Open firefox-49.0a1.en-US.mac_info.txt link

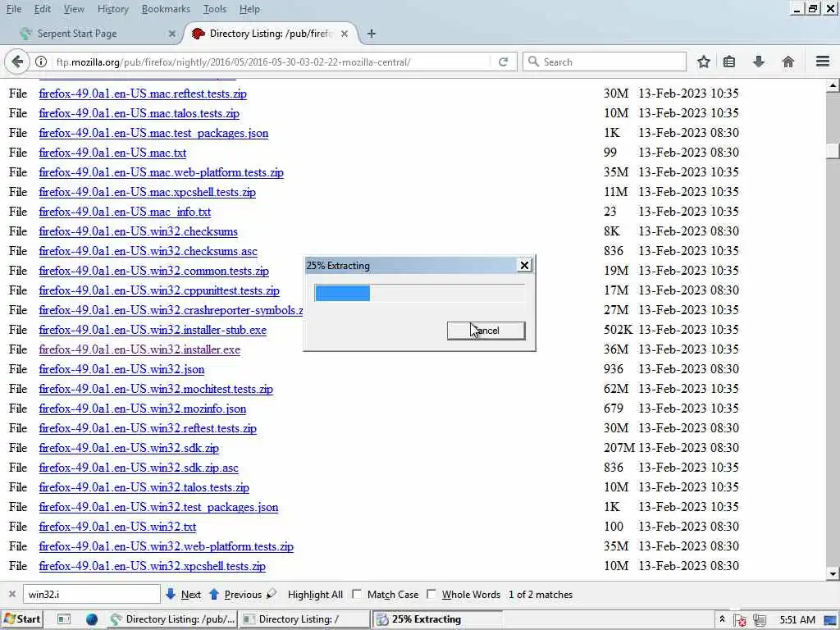pos(125,212)
